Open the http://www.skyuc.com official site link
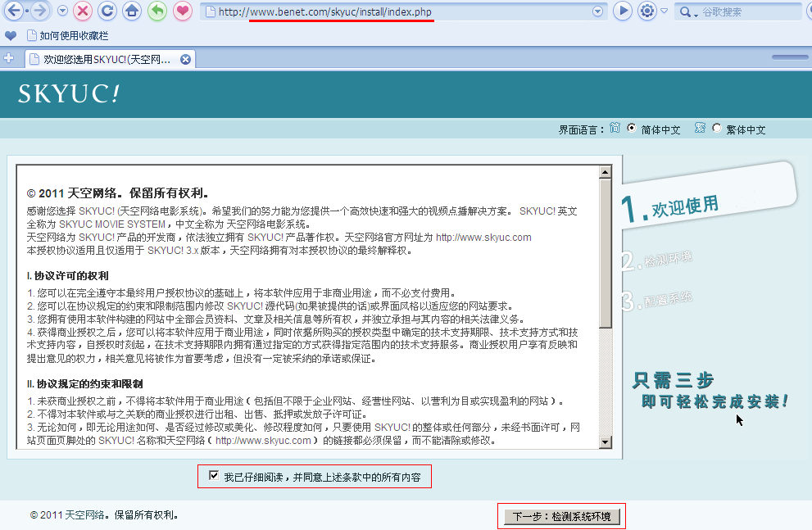 point(483,238)
